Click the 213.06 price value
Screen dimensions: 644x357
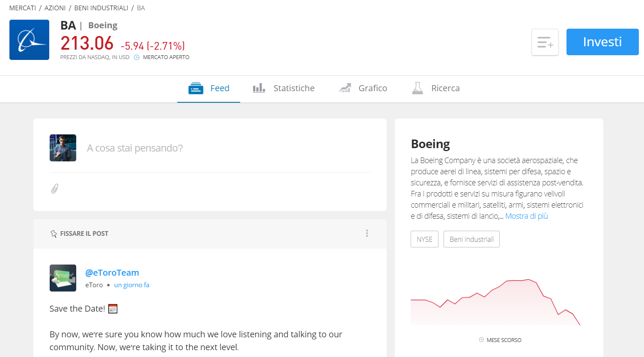coord(87,43)
